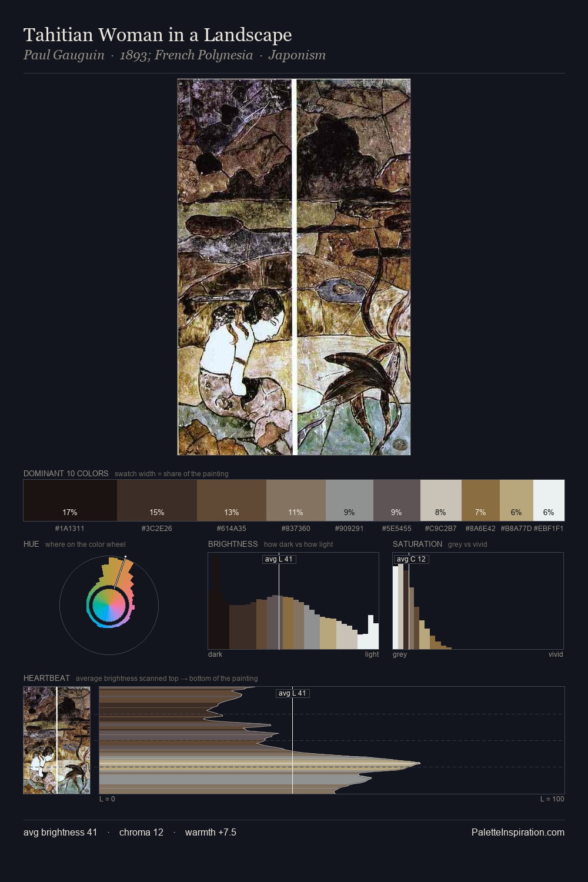Click the hex code '#B8A77D' text
Image resolution: width=588 pixels, height=882 pixels.
coord(516,529)
